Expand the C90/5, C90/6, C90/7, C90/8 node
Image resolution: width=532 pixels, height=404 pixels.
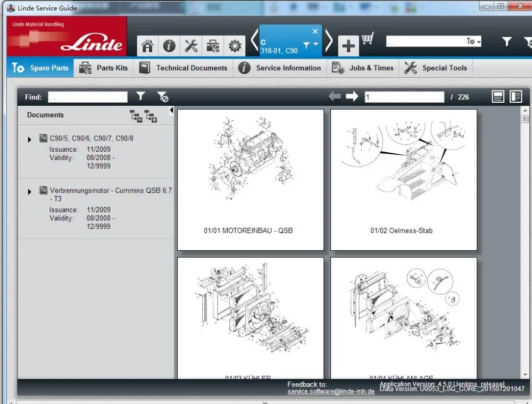29,139
